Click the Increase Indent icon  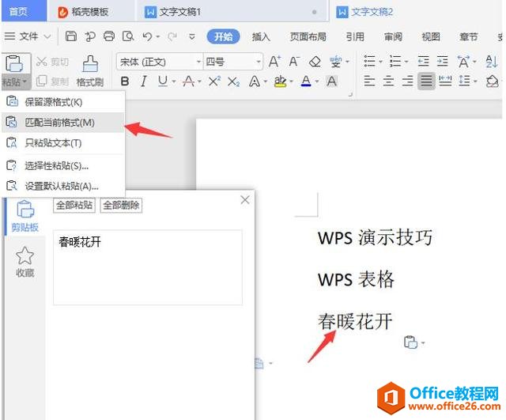coord(442,61)
